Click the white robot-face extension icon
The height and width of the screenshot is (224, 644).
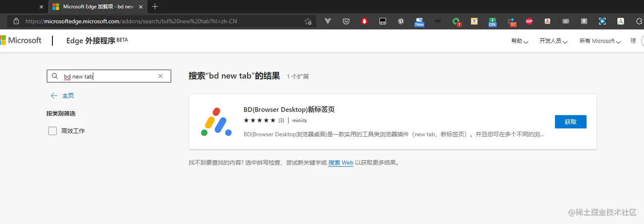pos(382,21)
